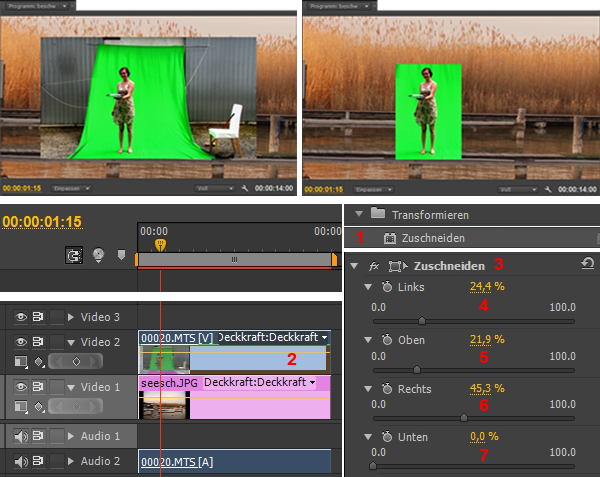Viewport: 600px width, 477px height.
Task: Toggle the stopwatch animation for Unten
Action: click(388, 436)
